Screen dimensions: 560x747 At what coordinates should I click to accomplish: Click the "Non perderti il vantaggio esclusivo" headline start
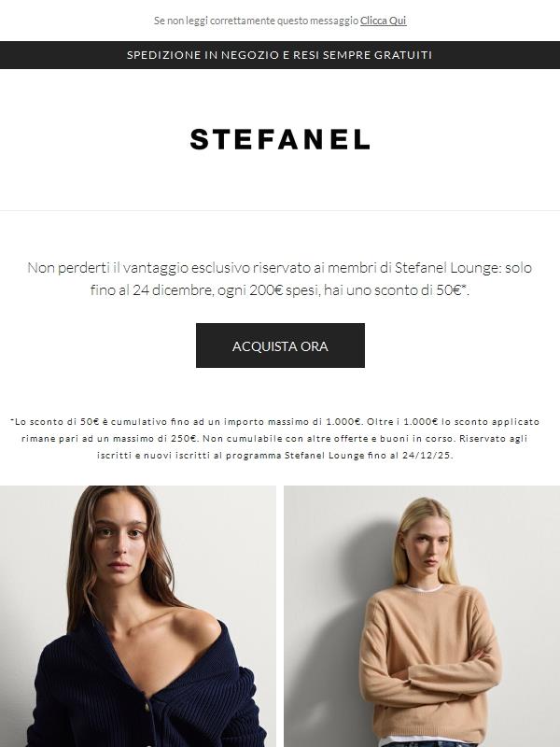(x=108, y=268)
